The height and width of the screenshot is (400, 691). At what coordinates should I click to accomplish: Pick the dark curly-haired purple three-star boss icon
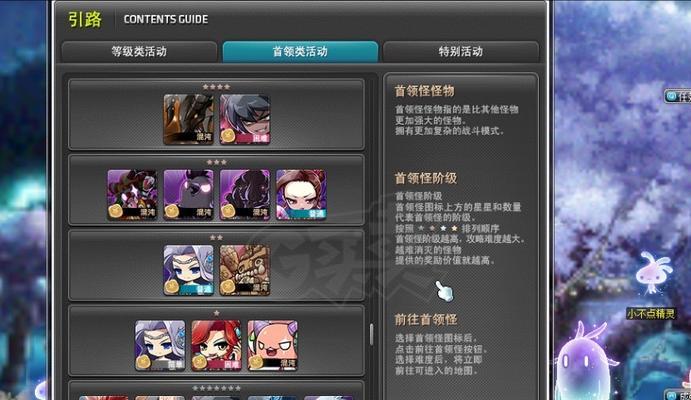(x=245, y=195)
